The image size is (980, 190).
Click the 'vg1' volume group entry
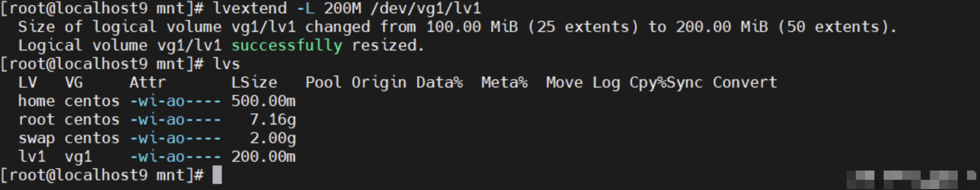click(78, 157)
